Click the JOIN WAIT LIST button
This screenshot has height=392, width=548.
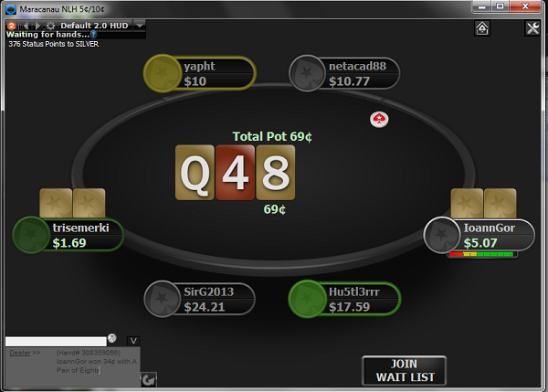[x=405, y=371]
